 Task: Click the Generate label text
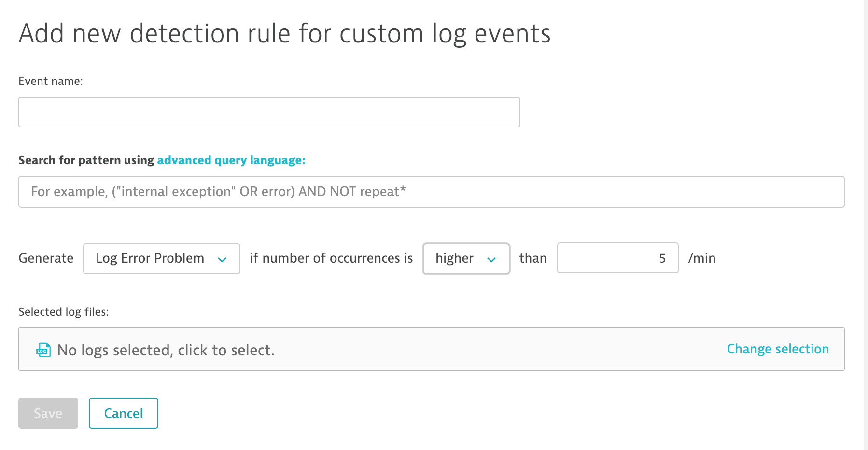(46, 258)
